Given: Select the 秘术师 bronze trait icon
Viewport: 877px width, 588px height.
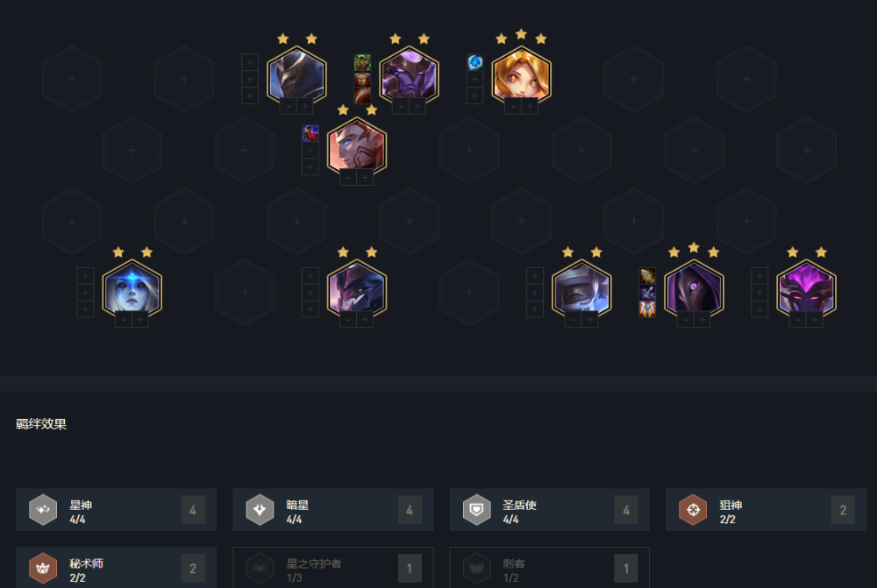Looking at the screenshot, I should 43,569.
